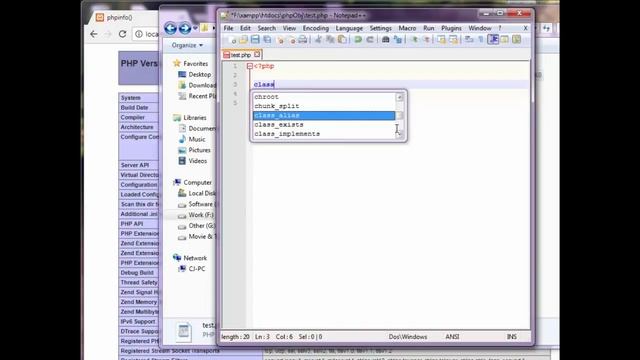Image resolution: width=640 pixels, height=360 pixels.
Task: Toggle the highlighted indent guide icon
Action: point(493,40)
